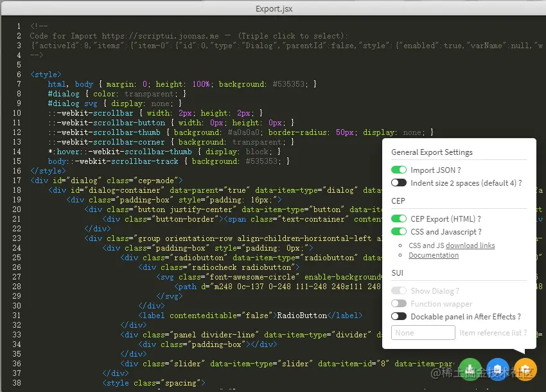The image size is (546, 392).
Task: Click the style class="spacing" line
Action: (154, 383)
